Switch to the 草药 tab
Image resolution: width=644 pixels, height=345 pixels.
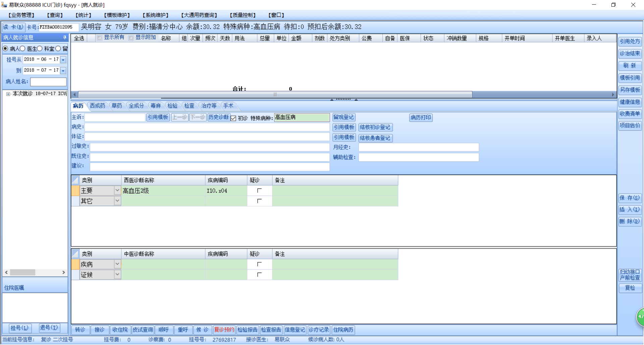117,106
